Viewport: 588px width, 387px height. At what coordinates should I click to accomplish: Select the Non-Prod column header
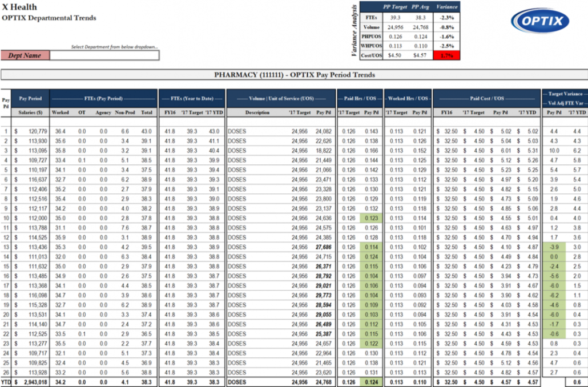click(124, 112)
